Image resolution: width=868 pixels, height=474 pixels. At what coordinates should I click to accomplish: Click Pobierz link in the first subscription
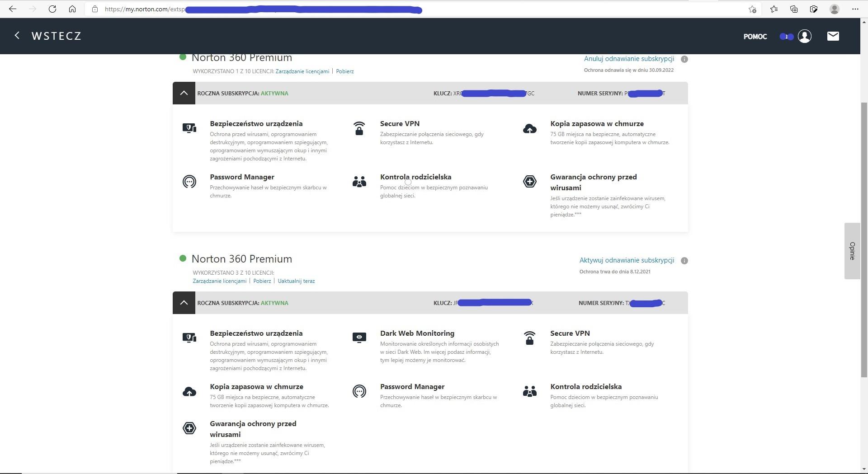coord(345,71)
